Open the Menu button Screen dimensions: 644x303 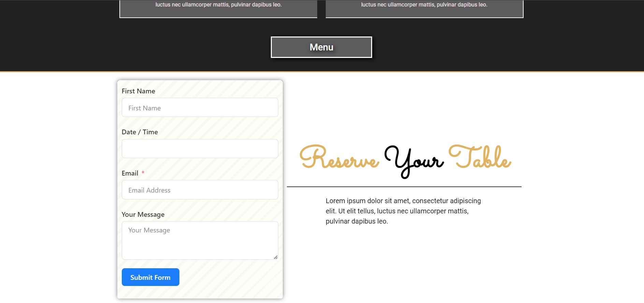(321, 47)
